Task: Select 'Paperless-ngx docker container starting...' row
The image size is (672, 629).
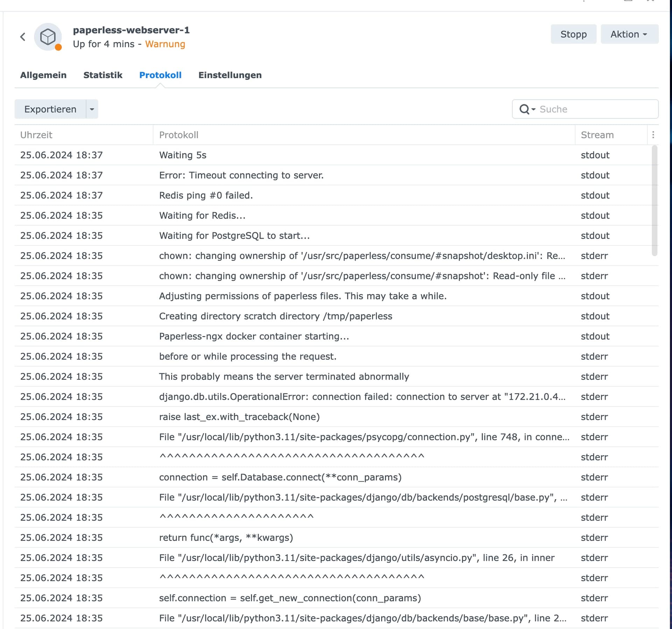Action: click(x=336, y=336)
